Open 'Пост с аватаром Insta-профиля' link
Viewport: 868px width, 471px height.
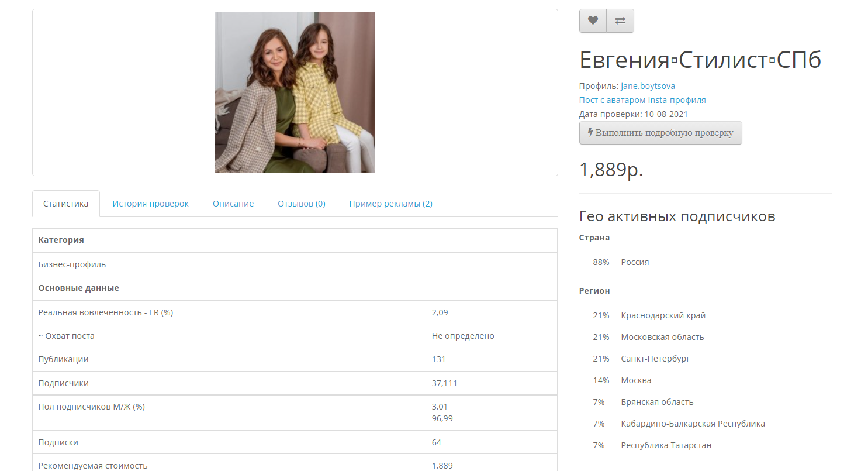[x=642, y=100]
